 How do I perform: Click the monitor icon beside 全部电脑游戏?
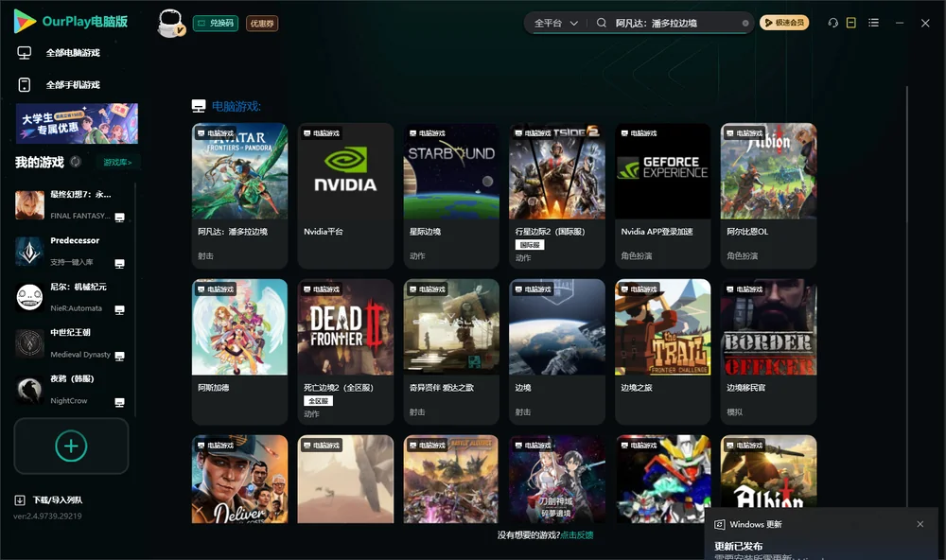(x=25, y=53)
